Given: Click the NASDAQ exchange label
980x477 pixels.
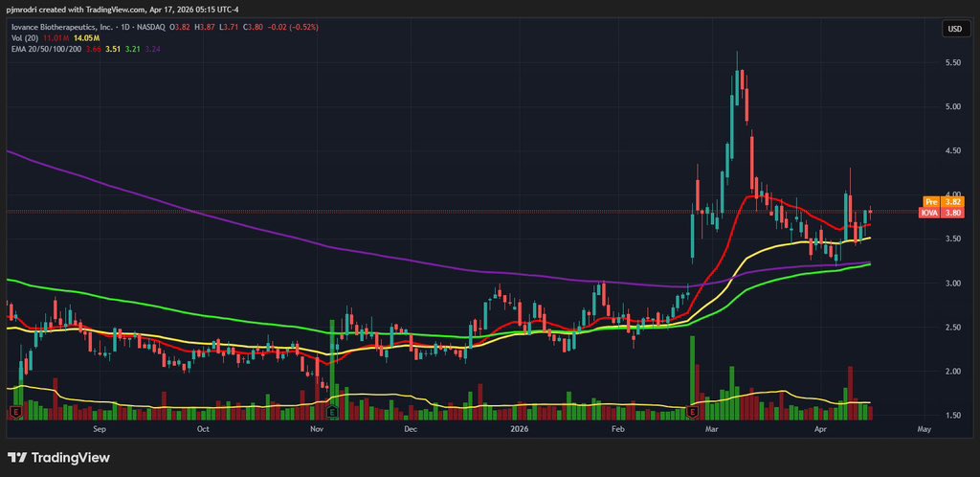Looking at the screenshot, I should coord(150,28).
